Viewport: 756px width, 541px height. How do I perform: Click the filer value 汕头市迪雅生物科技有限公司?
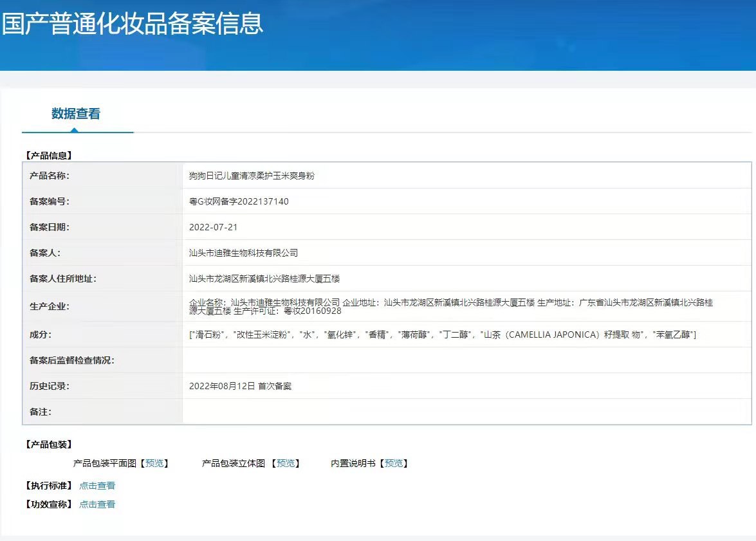[243, 253]
